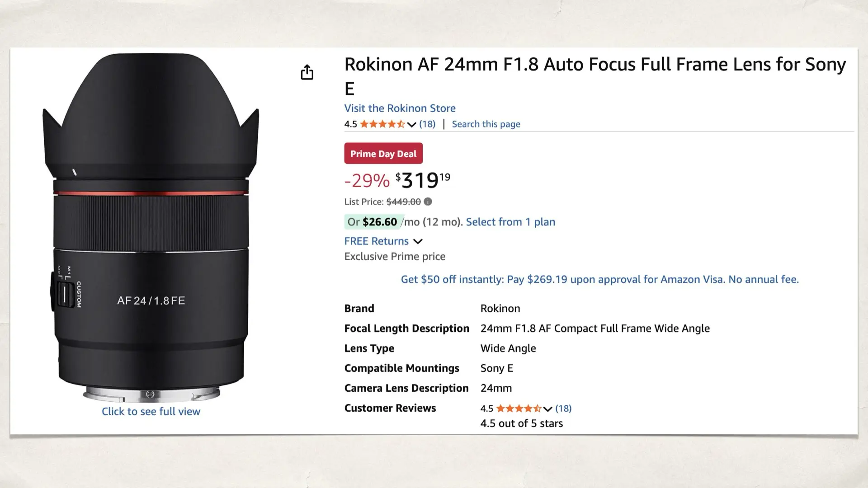868x488 pixels.
Task: Click the lens product image
Action: [x=151, y=226]
